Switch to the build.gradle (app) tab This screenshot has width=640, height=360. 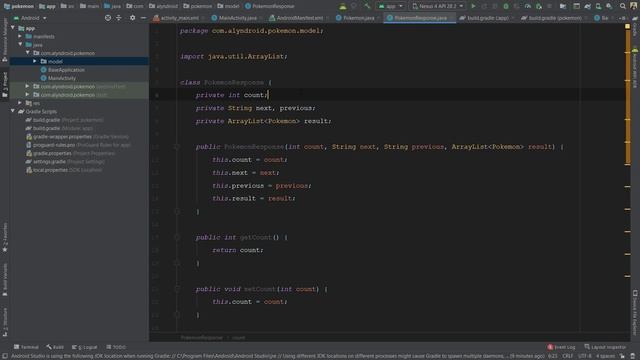click(x=487, y=18)
